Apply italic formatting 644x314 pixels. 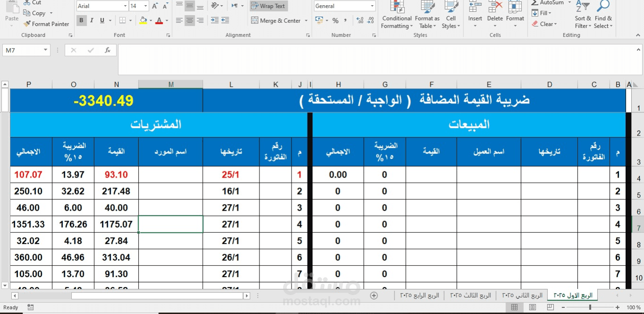tap(92, 20)
